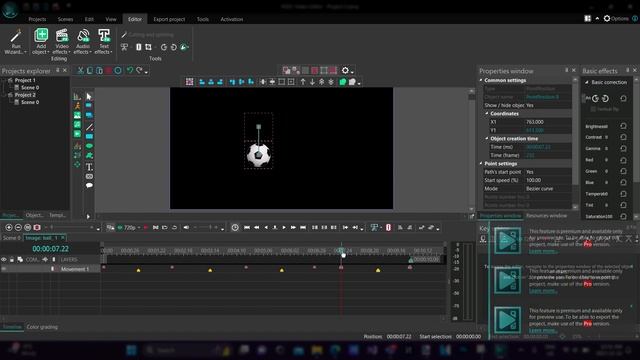Open the preview settings gear dropdown
This screenshot has width=640, height=360.
tap(347, 71)
